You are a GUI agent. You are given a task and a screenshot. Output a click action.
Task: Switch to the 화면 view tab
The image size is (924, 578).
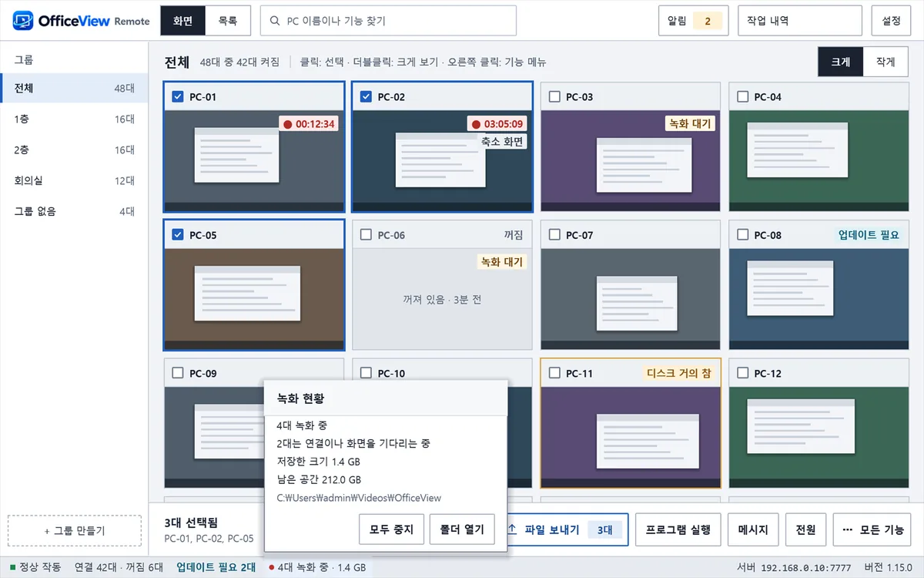[183, 21]
